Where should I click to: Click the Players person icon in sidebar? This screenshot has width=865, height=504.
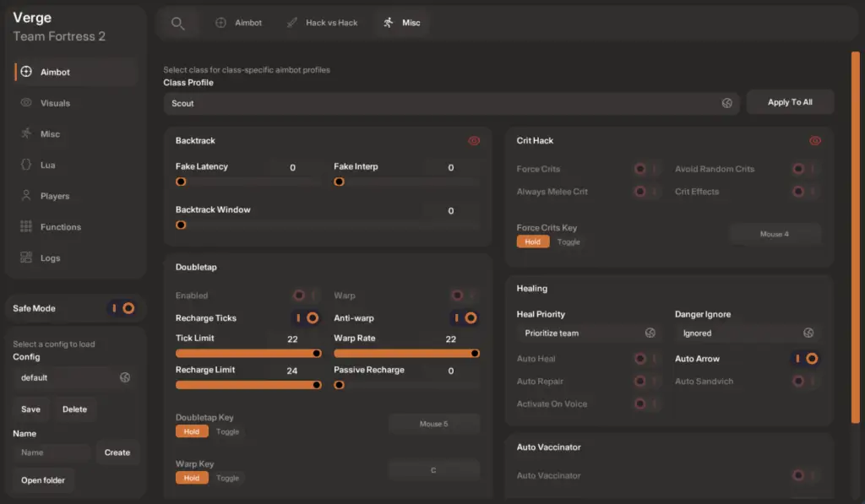tap(26, 195)
